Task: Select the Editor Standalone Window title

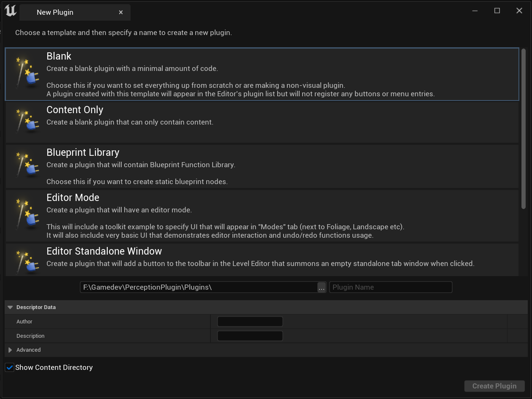Action: pyautogui.click(x=104, y=251)
